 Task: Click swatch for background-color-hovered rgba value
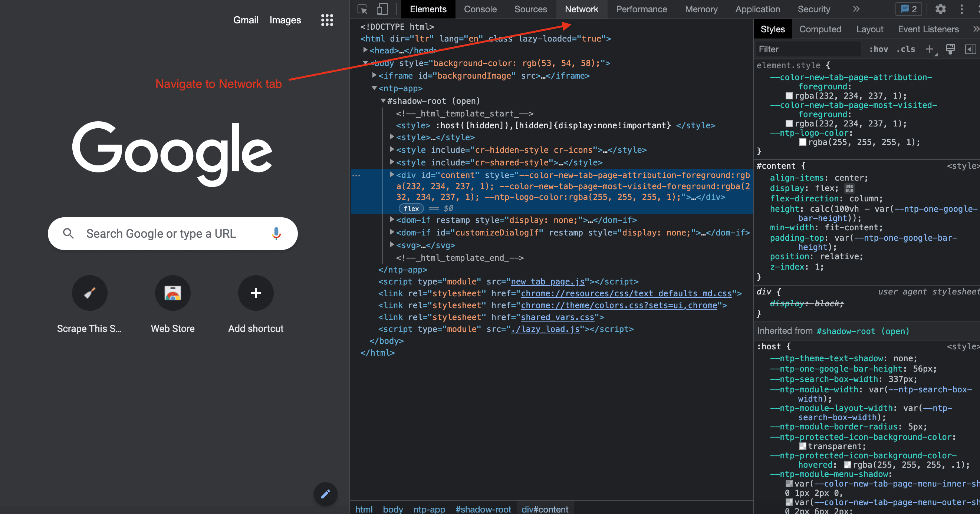(847, 465)
